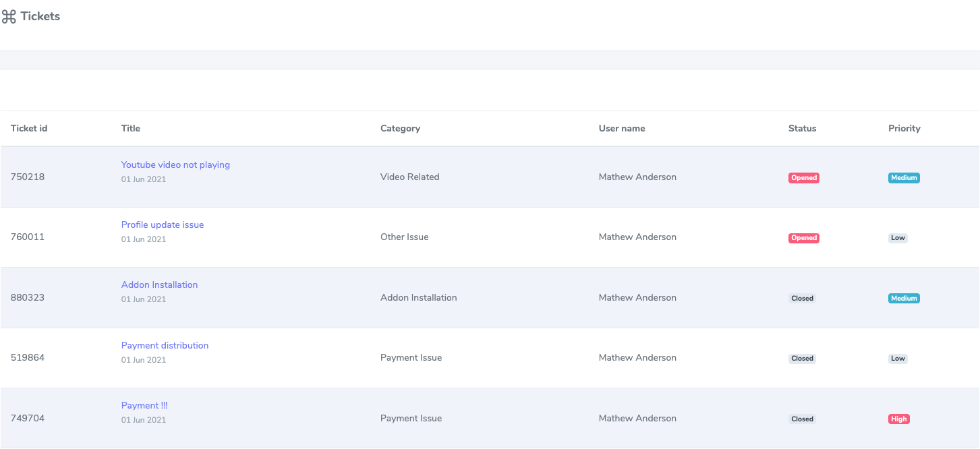Select ticket id 749704
980x449 pixels.
[x=28, y=418]
